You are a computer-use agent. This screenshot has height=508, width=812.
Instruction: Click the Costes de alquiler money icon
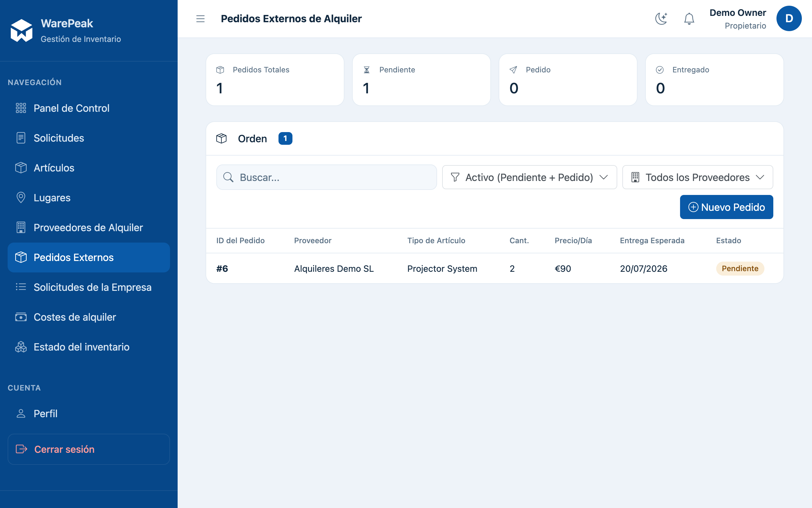21,317
